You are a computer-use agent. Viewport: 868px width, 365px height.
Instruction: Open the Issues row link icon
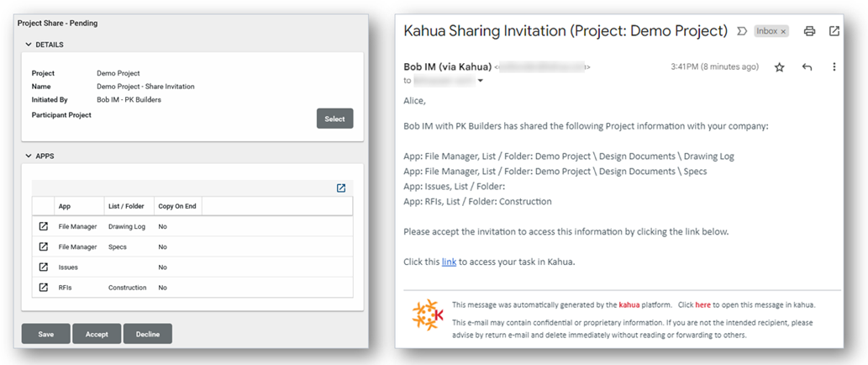(44, 267)
